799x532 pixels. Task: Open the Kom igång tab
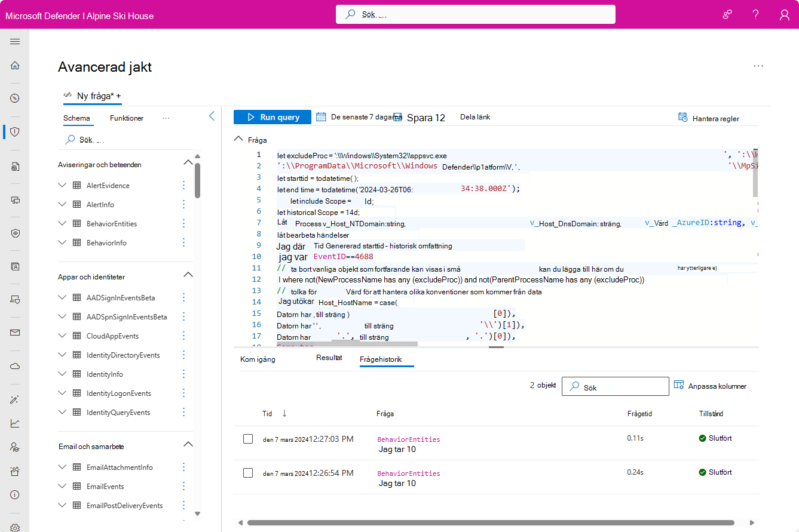click(258, 359)
